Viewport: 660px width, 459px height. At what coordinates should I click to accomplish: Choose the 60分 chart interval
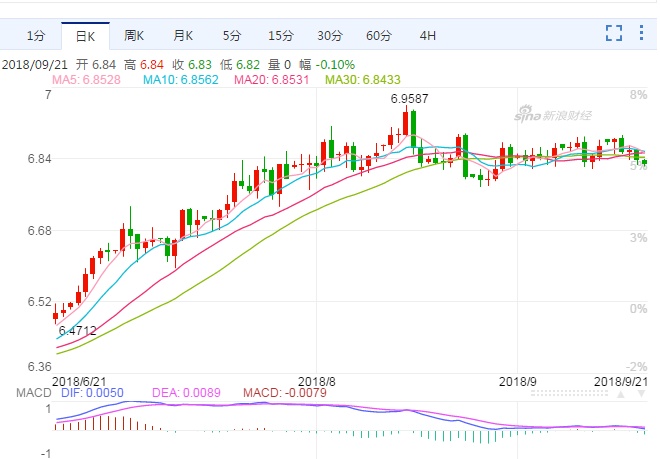[379, 36]
